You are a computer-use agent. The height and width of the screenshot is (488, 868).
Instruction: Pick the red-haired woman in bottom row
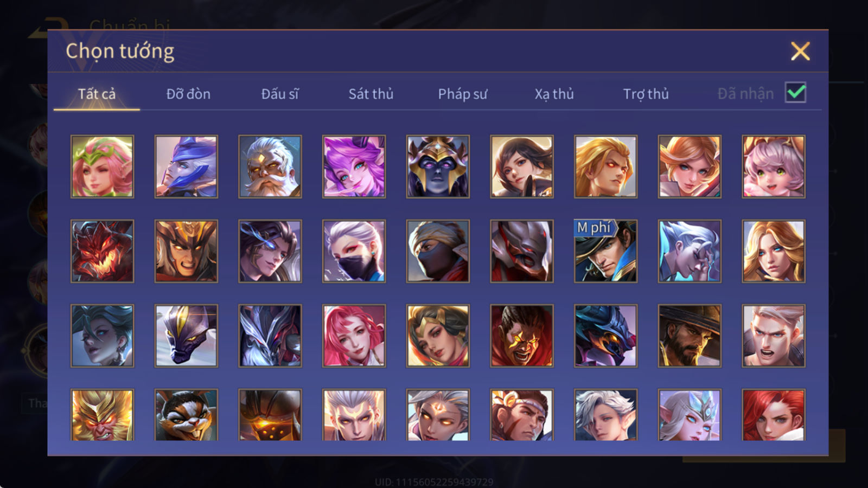tap(774, 415)
